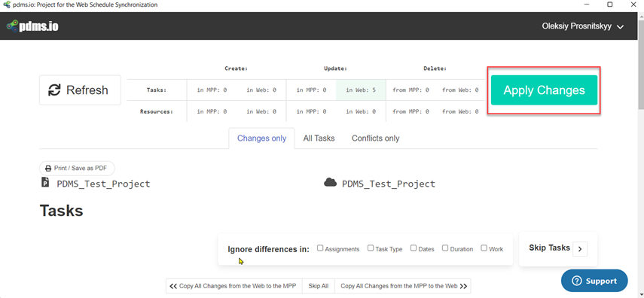
Task: Click the Refresh button
Action: pos(80,90)
